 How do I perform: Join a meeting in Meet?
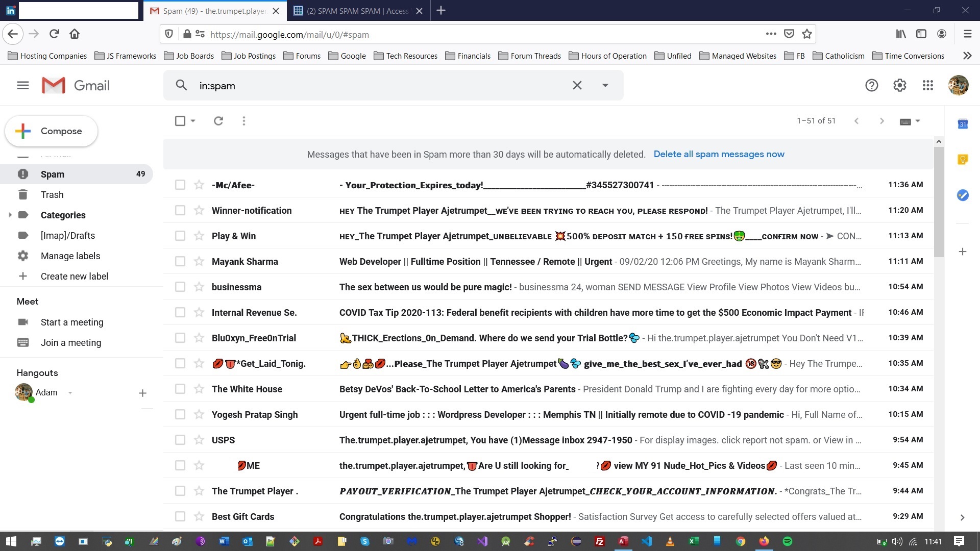click(70, 342)
